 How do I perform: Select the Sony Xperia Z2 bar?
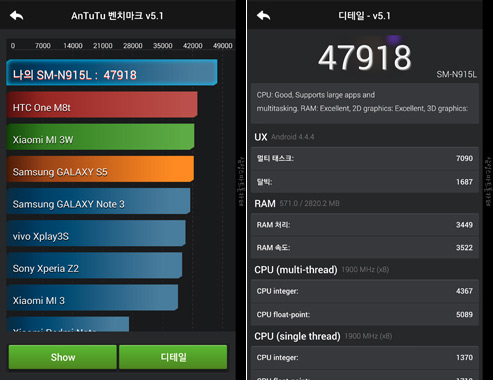click(x=94, y=265)
